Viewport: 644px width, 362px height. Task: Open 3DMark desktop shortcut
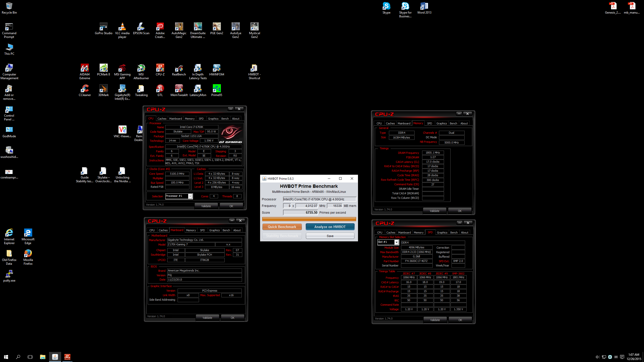[103, 90]
